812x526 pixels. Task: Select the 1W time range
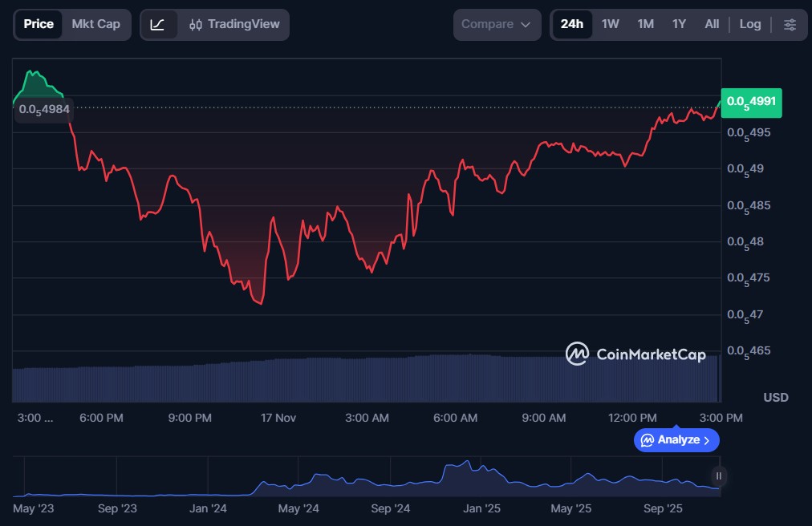[611, 24]
